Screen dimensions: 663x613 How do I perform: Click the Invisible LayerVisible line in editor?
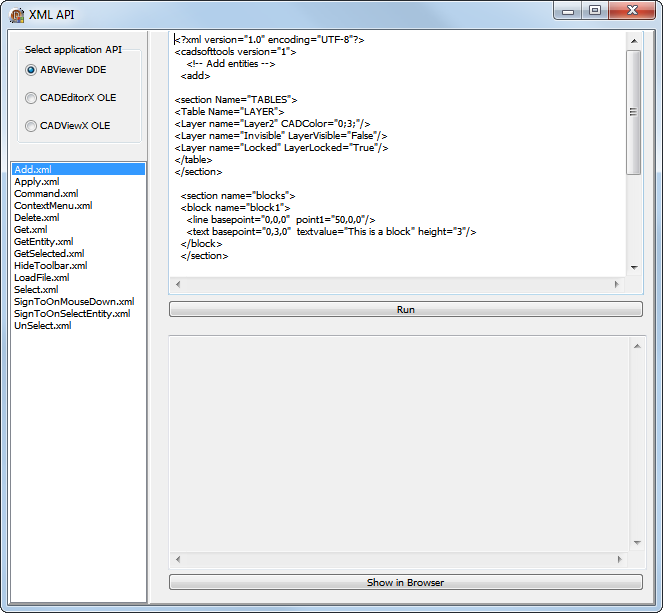281,136
